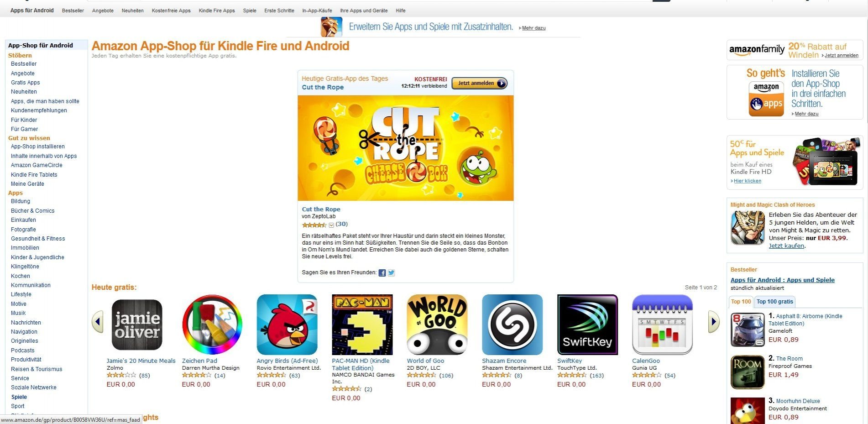
Task: Show previous free apps with left arrow
Action: (98, 322)
